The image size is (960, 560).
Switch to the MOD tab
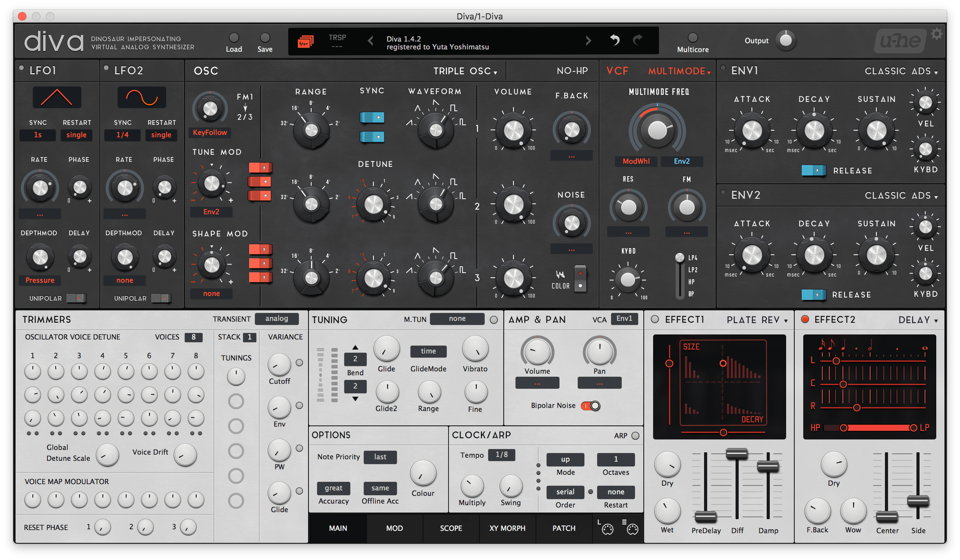pos(394,528)
